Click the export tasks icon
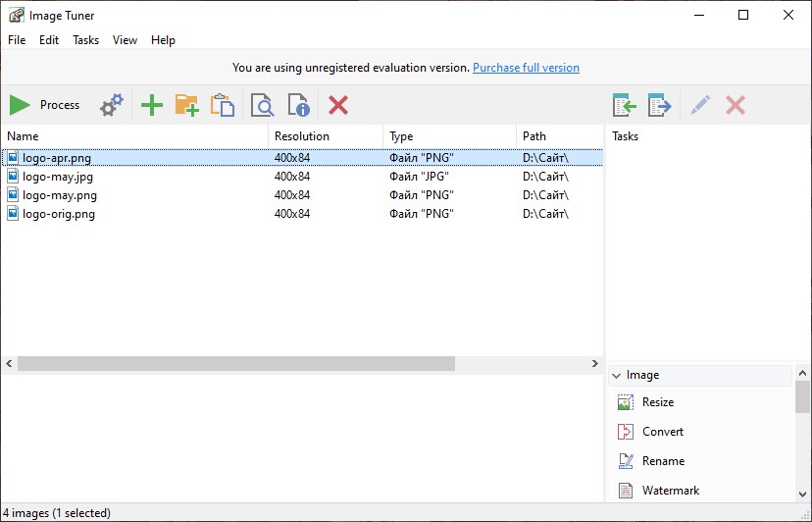Screen dimensions: 812x522 pyautogui.click(x=660, y=105)
